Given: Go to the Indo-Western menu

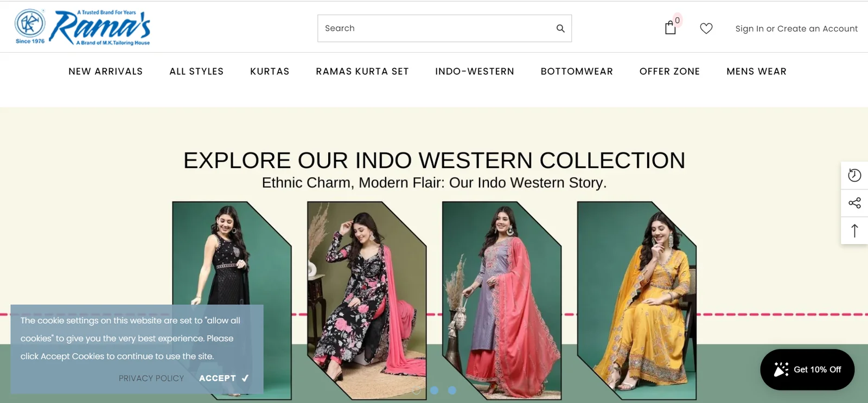Looking at the screenshot, I should [474, 72].
